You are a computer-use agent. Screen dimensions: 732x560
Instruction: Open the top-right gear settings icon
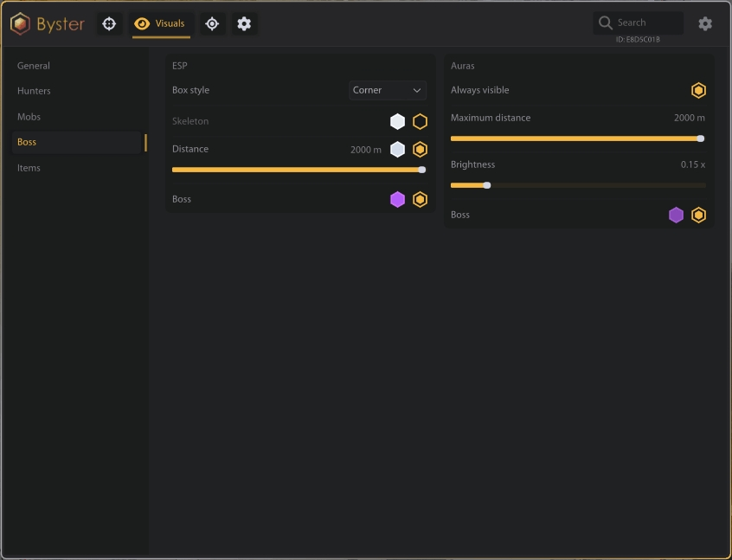pos(705,23)
